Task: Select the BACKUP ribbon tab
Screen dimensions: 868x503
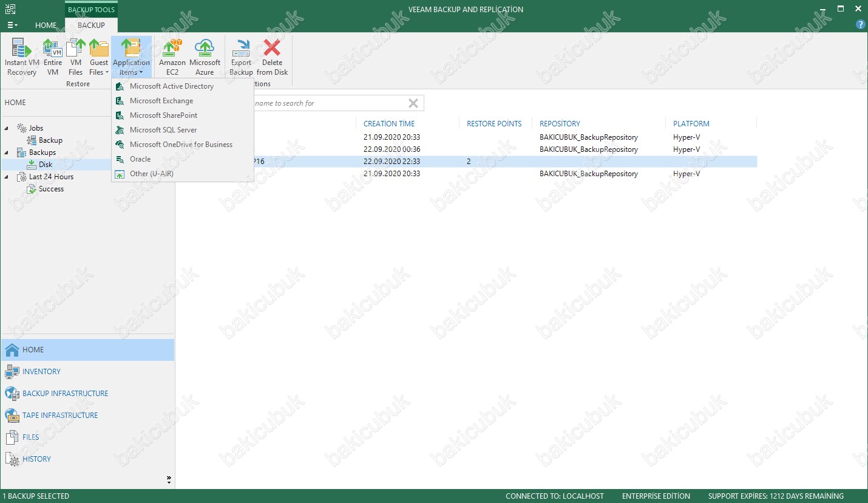Action: pyautogui.click(x=91, y=26)
